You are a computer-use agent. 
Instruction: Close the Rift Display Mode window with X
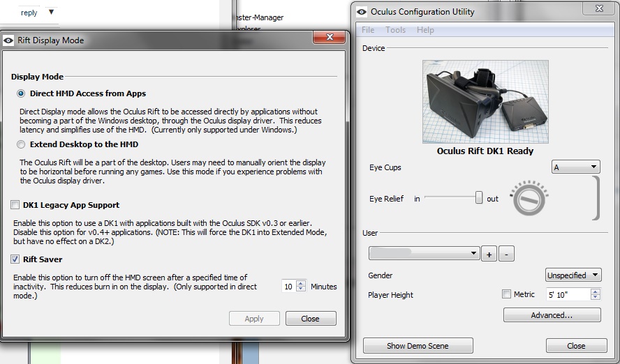coord(327,38)
